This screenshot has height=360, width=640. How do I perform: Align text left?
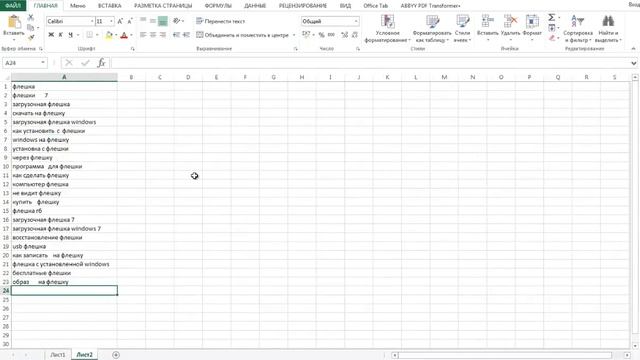pos(143,35)
